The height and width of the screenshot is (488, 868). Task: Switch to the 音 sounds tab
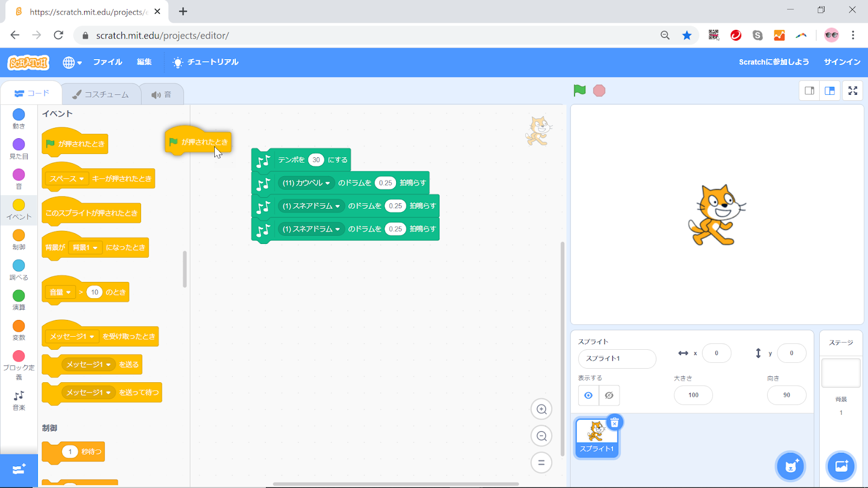pos(162,94)
